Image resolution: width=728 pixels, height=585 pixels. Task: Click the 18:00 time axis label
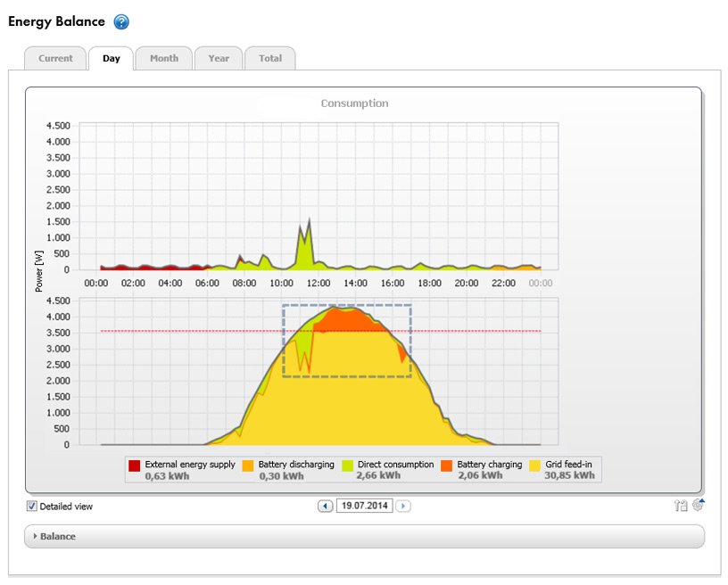pyautogui.click(x=429, y=283)
